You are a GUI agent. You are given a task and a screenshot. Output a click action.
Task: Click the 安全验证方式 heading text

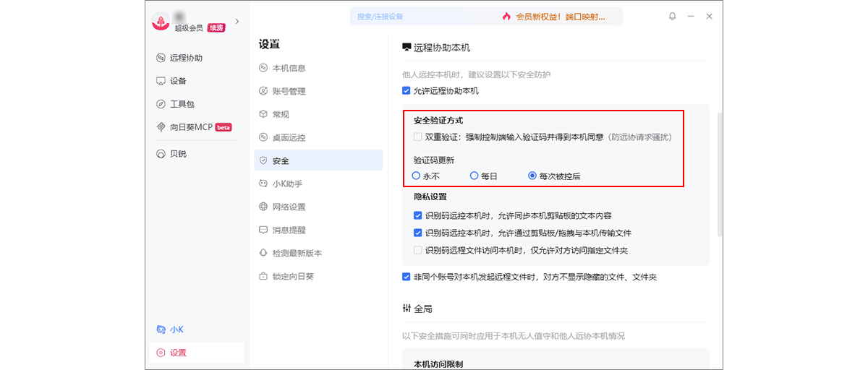click(438, 120)
